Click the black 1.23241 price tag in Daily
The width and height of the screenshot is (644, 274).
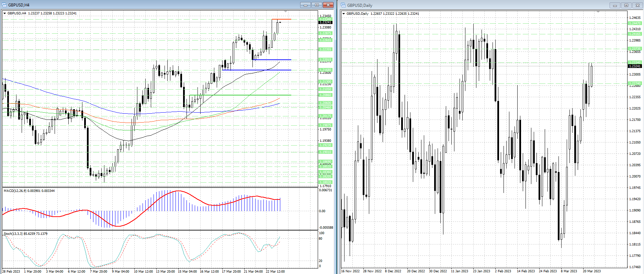[635, 66]
